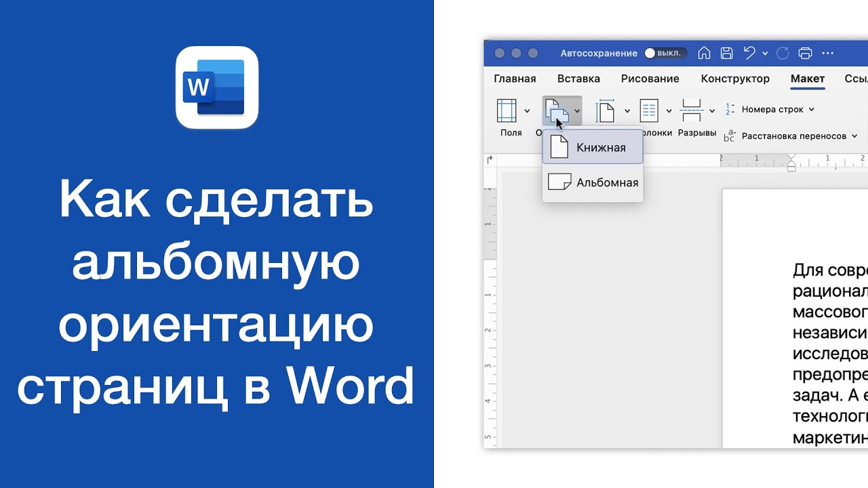The width and height of the screenshot is (868, 488).
Task: Open the Расстановка переносов dropdown
Action: [800, 136]
